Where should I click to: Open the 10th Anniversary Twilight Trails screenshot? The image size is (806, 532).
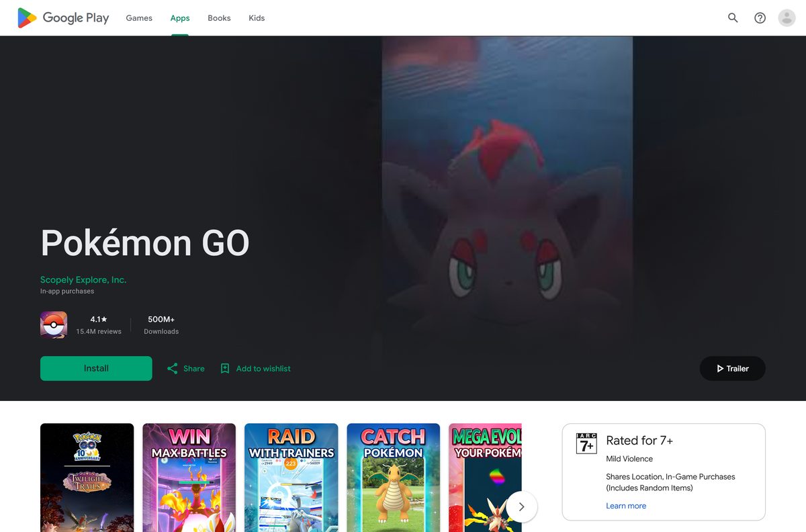point(87,478)
